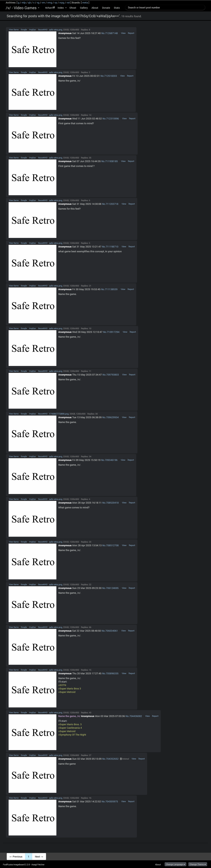This screenshot has height=868, width=211.
Task: Expand the Change Language menu
Action: tap(175, 864)
